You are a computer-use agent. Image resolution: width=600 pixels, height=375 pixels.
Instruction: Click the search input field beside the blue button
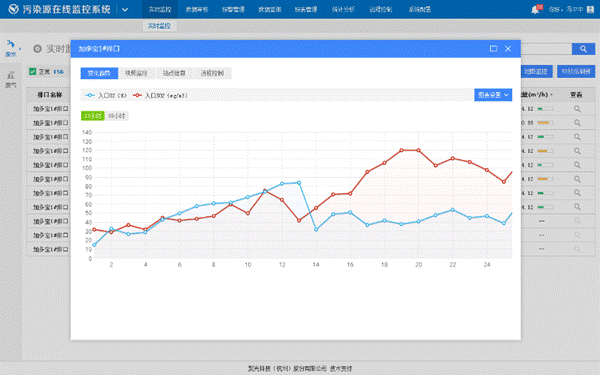546,49
